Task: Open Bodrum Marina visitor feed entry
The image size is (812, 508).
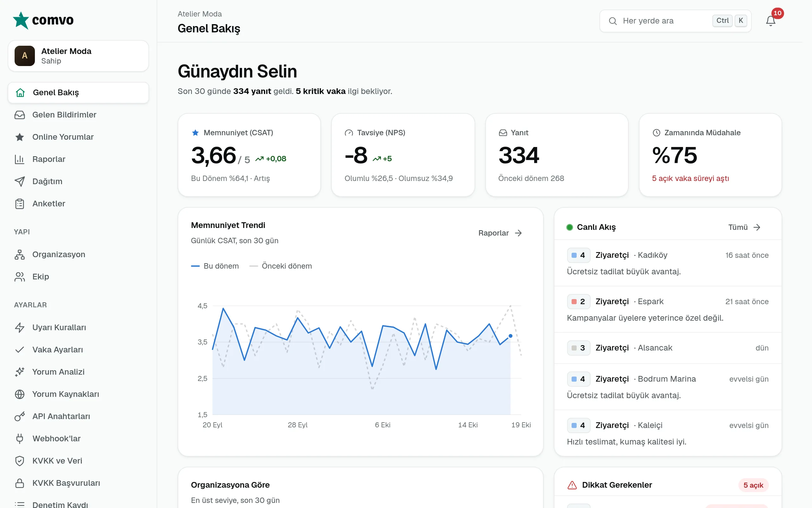Action: [668, 387]
